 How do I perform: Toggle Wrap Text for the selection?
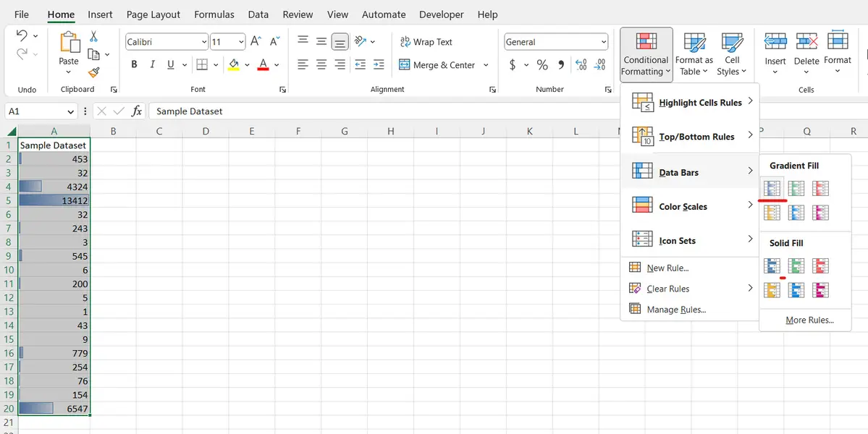pos(426,41)
